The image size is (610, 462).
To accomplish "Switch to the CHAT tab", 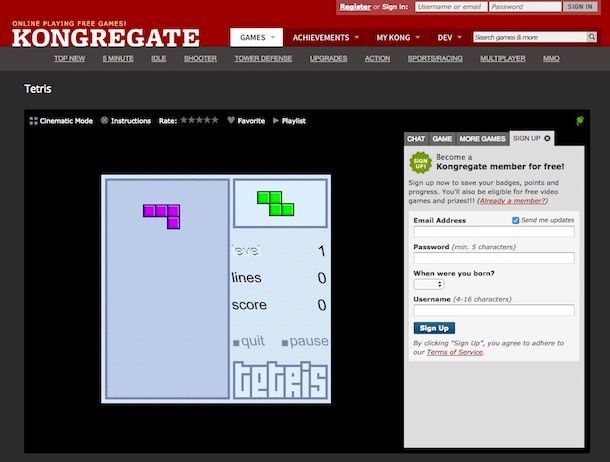I will 416,139.
